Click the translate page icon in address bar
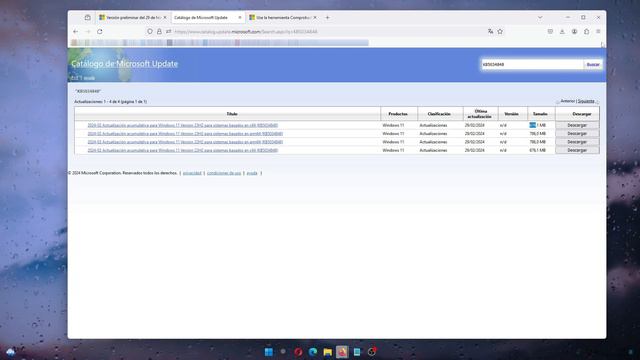 (x=490, y=31)
